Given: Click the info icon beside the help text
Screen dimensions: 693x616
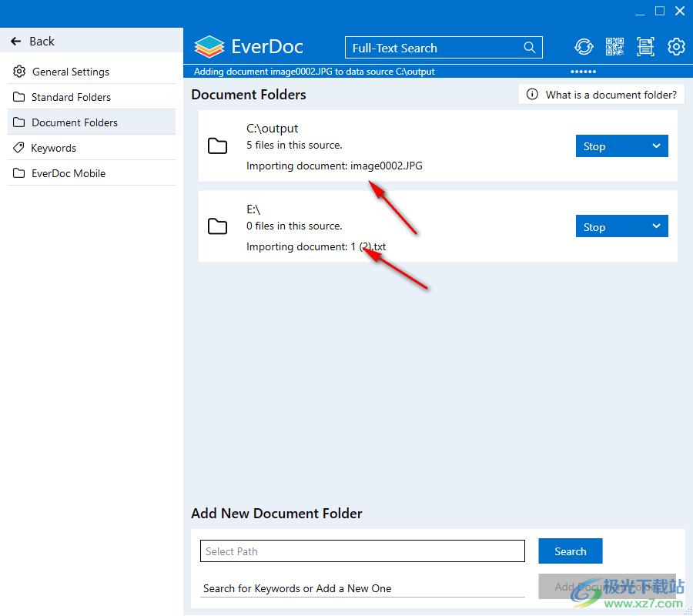Looking at the screenshot, I should (532, 95).
